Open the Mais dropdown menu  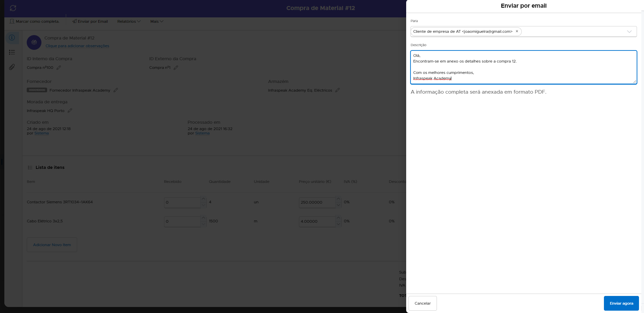(157, 21)
